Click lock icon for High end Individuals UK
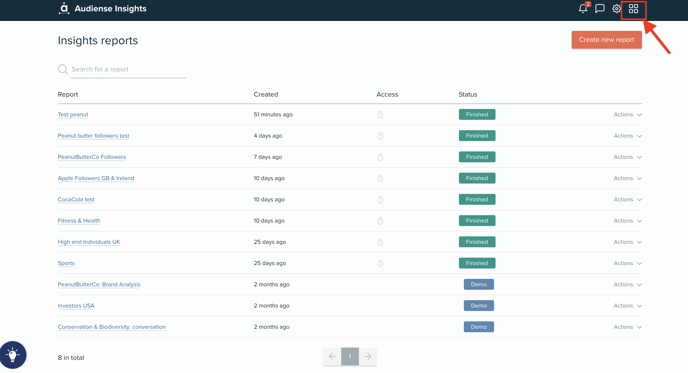This screenshot has height=373, width=688. point(380,242)
